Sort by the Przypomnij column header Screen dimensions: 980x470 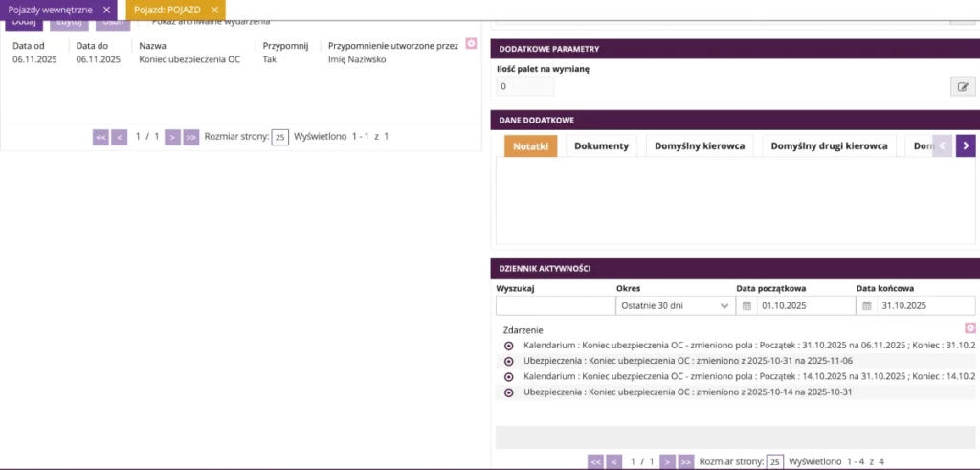pyautogui.click(x=285, y=46)
